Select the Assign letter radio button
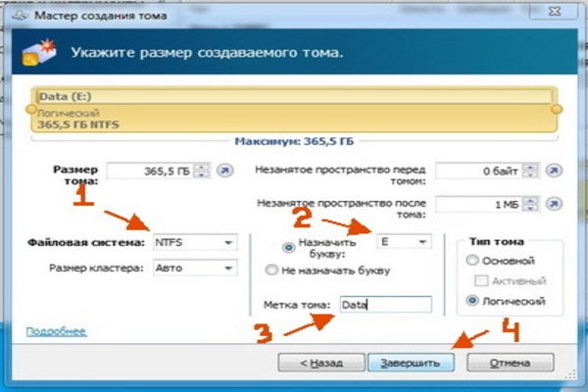Image resolution: width=588 pixels, height=392 pixels. (x=288, y=248)
